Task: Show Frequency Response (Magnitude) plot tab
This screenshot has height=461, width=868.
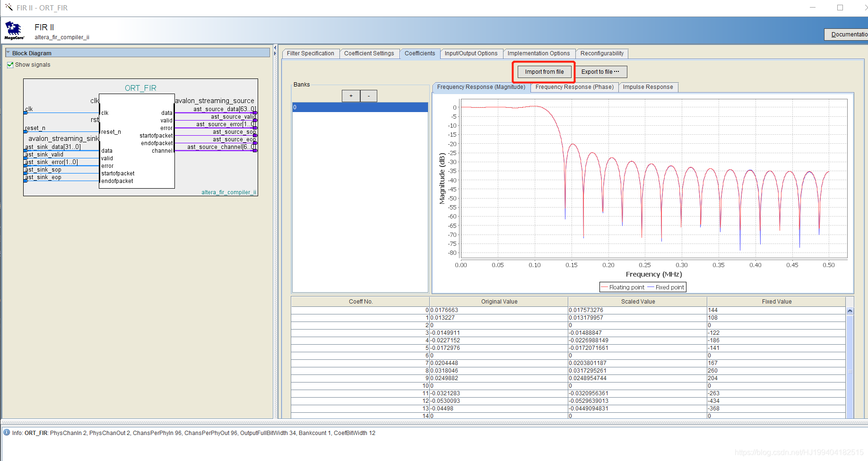Action: tap(481, 87)
